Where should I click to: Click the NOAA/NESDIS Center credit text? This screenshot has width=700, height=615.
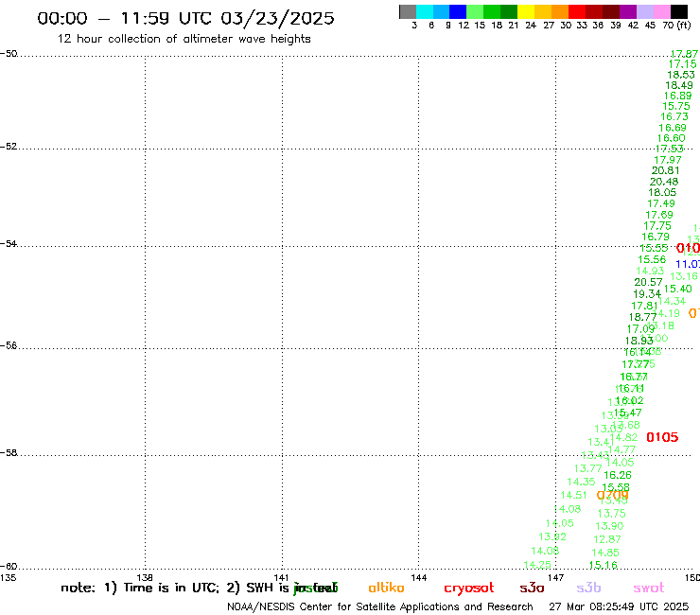click(380, 607)
